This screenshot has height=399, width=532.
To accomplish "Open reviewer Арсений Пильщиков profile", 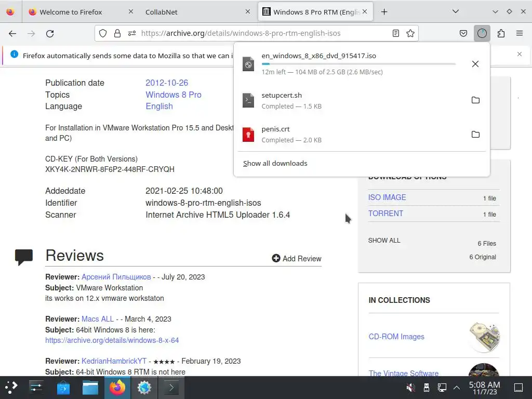I will click(116, 277).
